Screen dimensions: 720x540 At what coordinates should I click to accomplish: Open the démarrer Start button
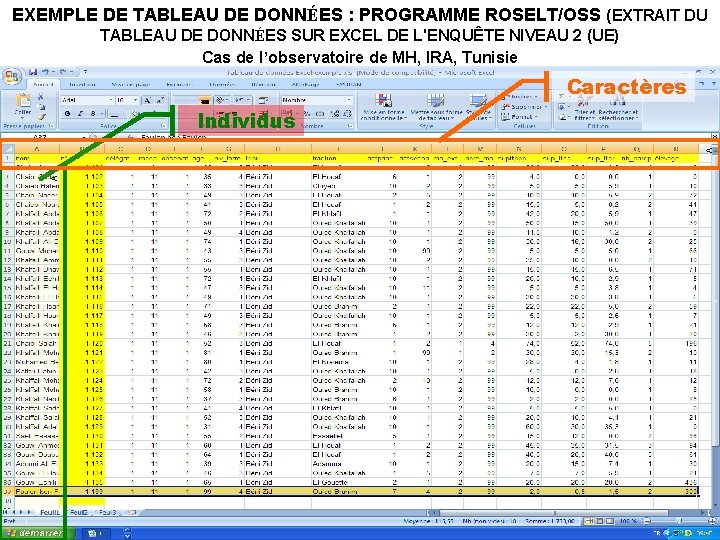(x=38, y=533)
